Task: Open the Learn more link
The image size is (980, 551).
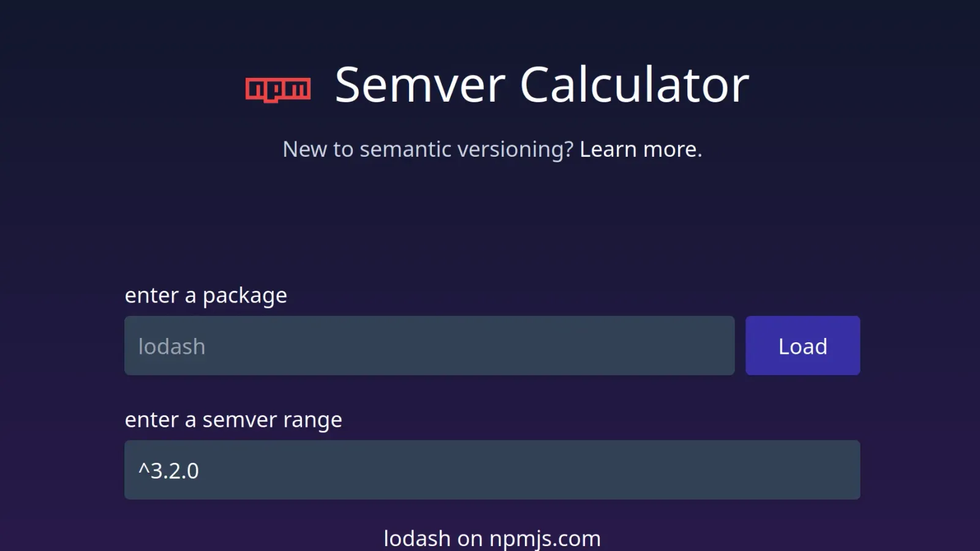Action: point(641,149)
